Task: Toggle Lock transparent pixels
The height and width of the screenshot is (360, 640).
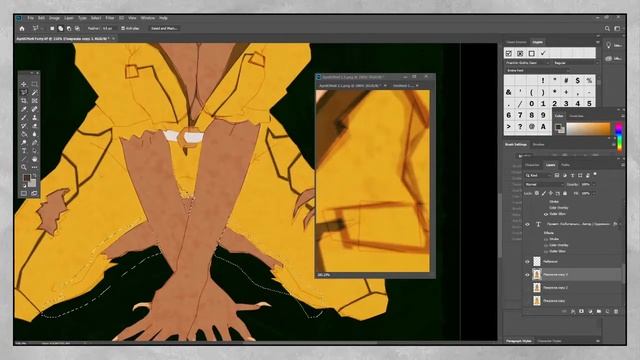Action: [x=537, y=193]
